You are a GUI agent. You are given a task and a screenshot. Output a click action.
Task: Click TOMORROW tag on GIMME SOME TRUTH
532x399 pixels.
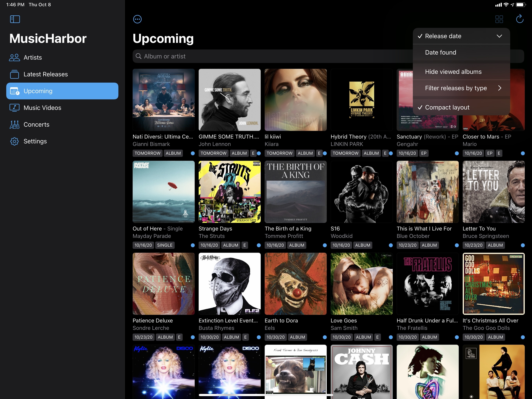tap(213, 153)
